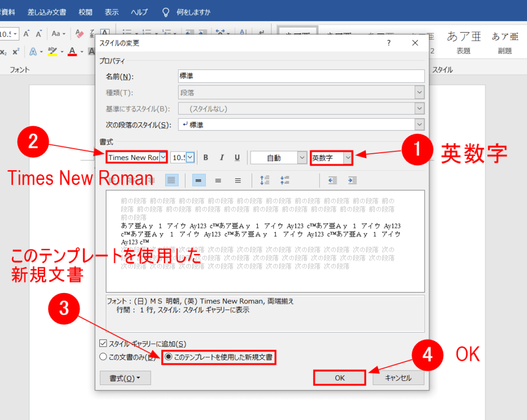
Task: Click the increase indent icon in dialog
Action: click(x=353, y=180)
